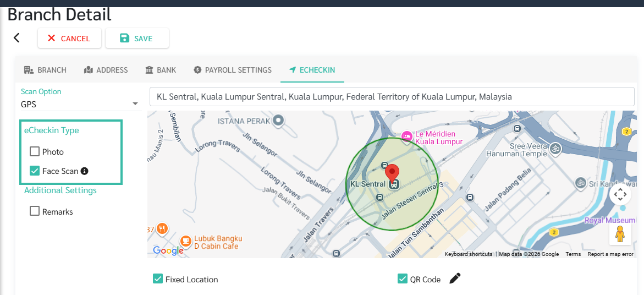Enable the Remarks checkbox
Image resolution: width=644 pixels, height=295 pixels.
click(35, 211)
